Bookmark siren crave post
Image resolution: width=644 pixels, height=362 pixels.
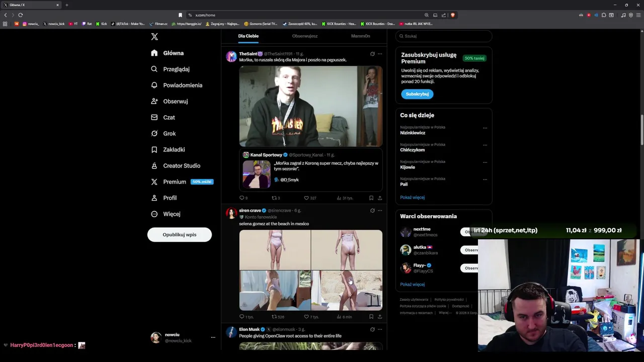pyautogui.click(x=371, y=317)
